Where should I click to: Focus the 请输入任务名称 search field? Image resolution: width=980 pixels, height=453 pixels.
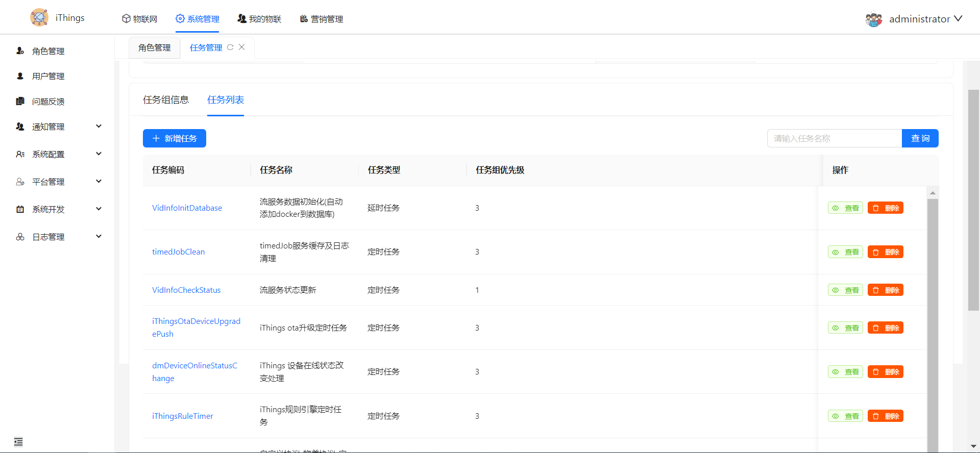pos(834,138)
